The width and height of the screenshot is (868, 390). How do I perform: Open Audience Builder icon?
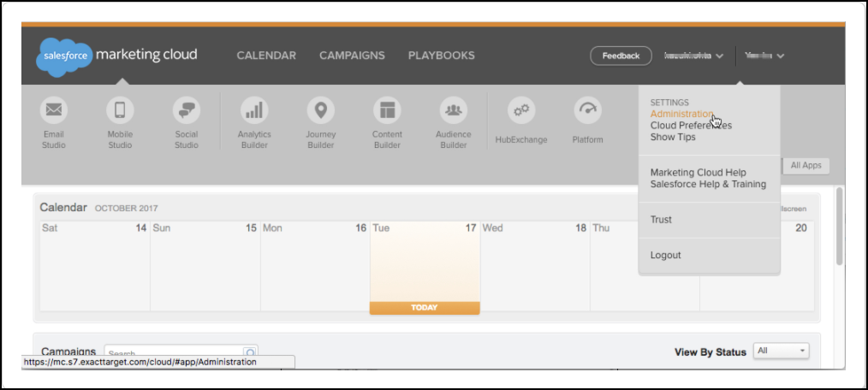pyautogui.click(x=454, y=110)
